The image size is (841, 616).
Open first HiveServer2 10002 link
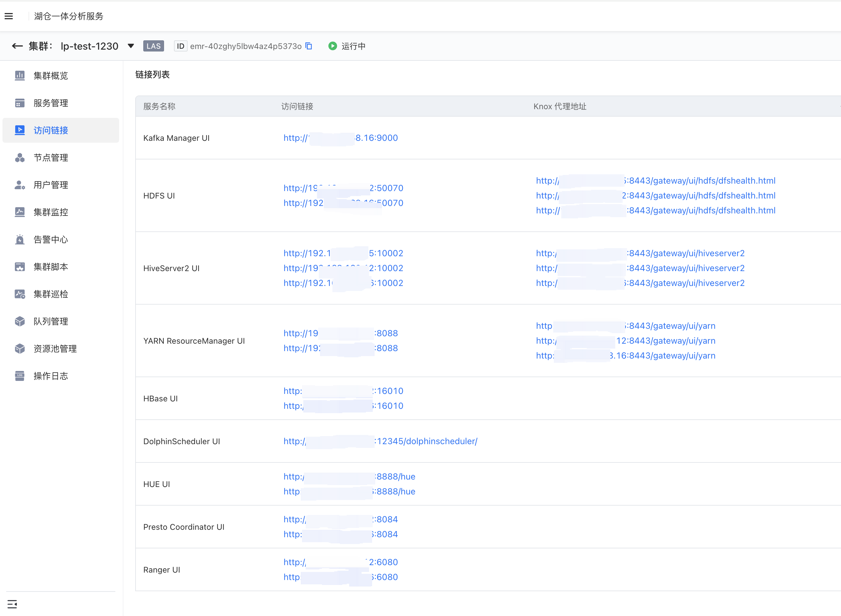pyautogui.click(x=343, y=253)
